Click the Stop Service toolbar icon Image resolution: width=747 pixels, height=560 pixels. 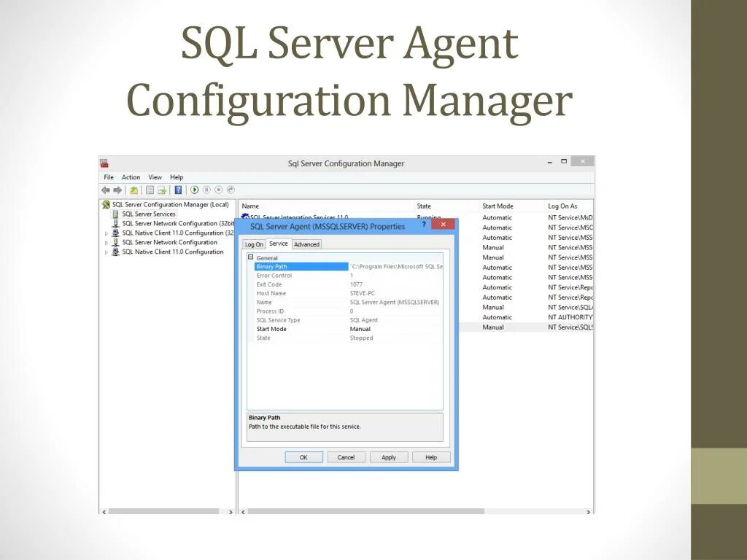(x=218, y=190)
